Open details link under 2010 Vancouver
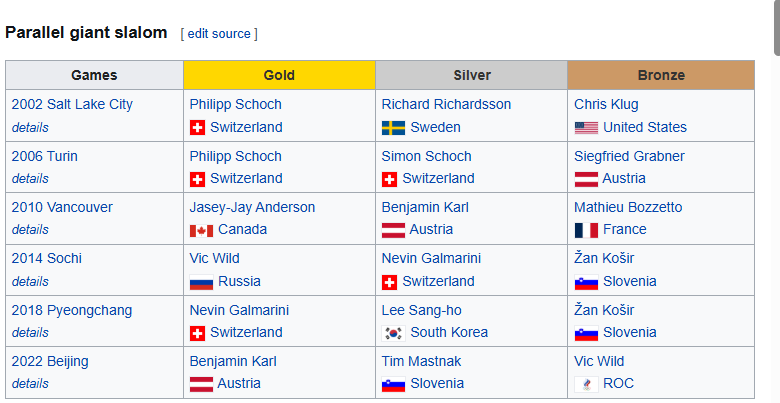Viewport: 780px width, 403px height. (30, 230)
